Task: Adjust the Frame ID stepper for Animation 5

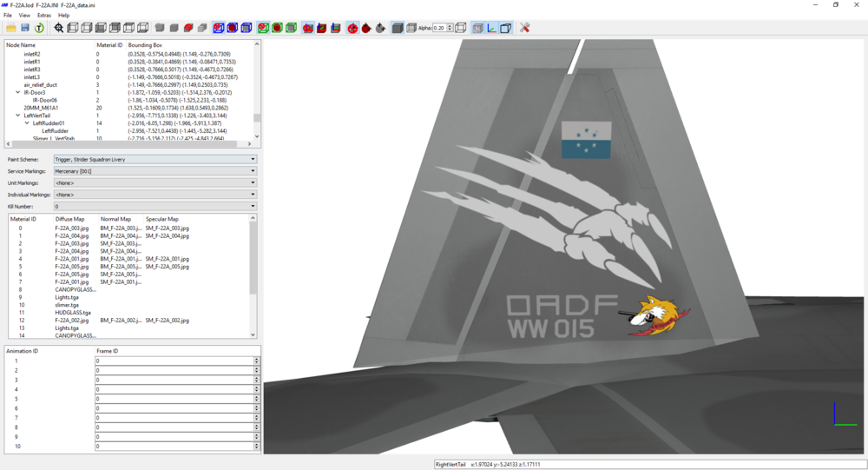Action: coord(256,399)
